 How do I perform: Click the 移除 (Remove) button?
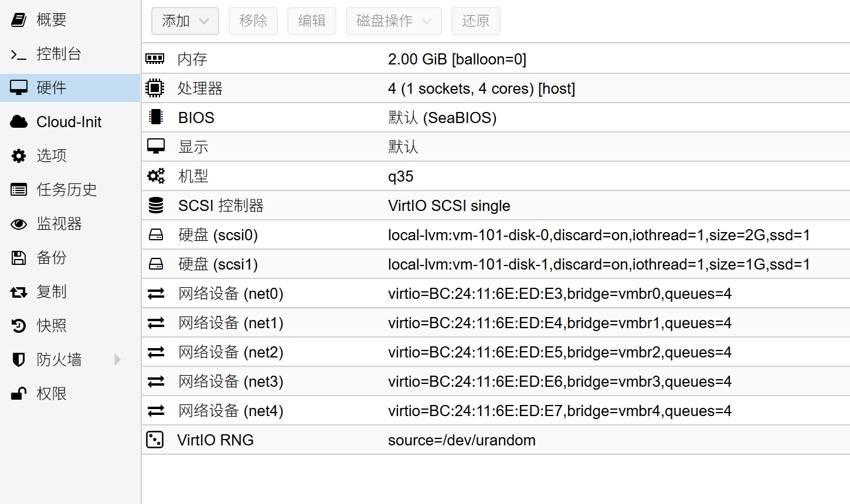(x=253, y=21)
